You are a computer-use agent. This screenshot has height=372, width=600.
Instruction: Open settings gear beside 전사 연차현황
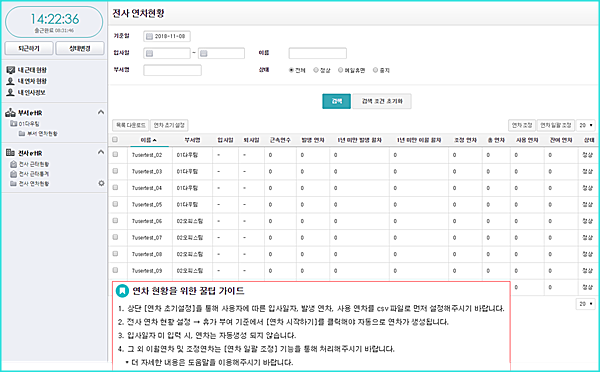coord(101,183)
